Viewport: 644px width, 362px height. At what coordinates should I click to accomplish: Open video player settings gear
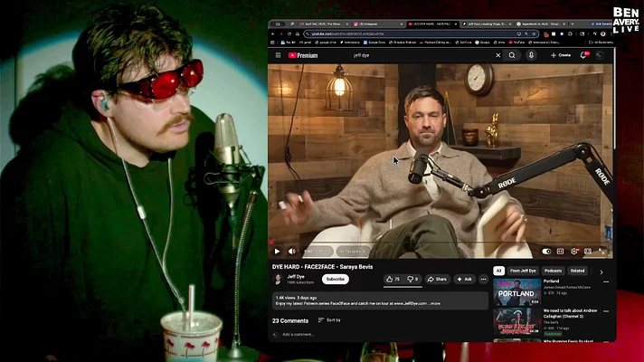[x=574, y=251]
